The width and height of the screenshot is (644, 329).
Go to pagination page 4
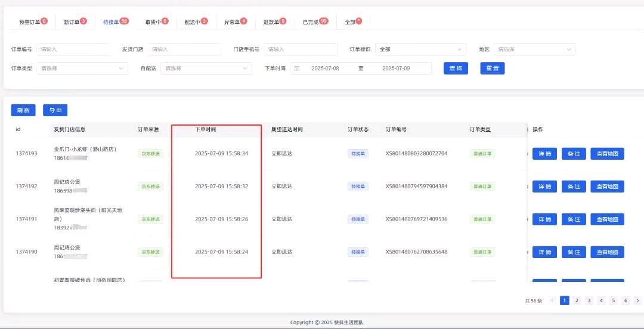pyautogui.click(x=601, y=300)
